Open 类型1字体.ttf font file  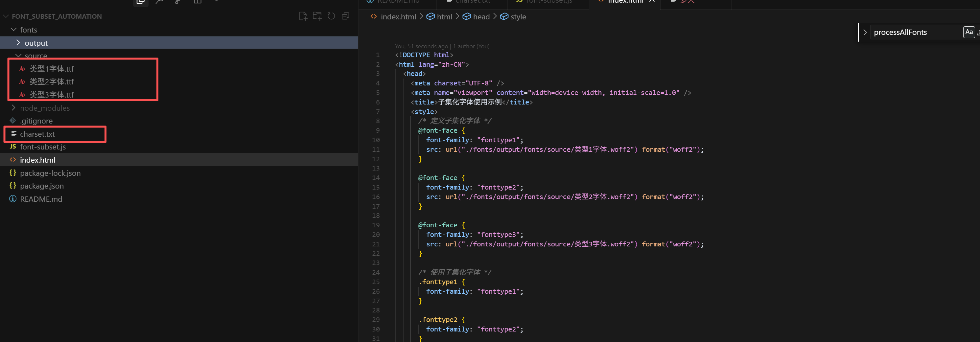51,69
